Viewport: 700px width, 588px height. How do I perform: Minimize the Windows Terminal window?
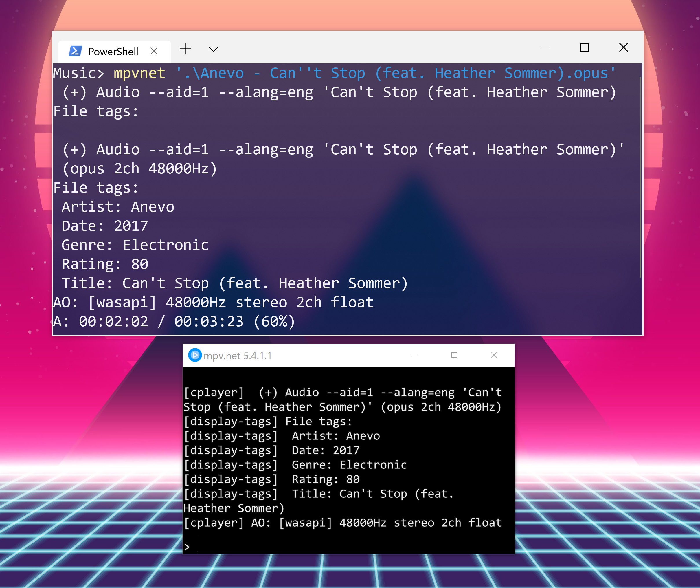pyautogui.click(x=545, y=47)
